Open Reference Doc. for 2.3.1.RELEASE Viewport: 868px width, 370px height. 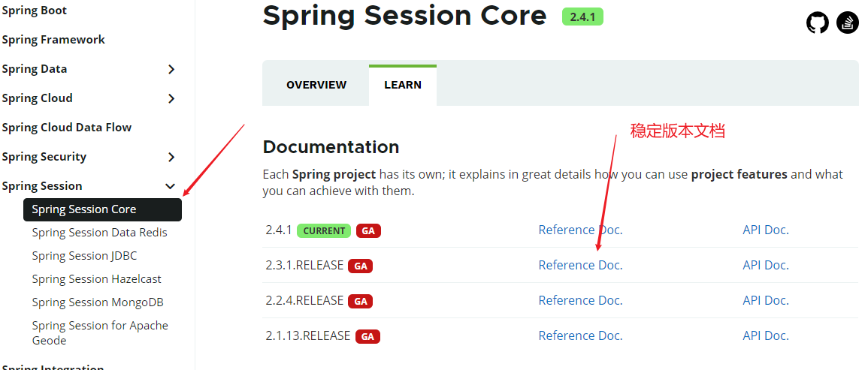(x=580, y=266)
